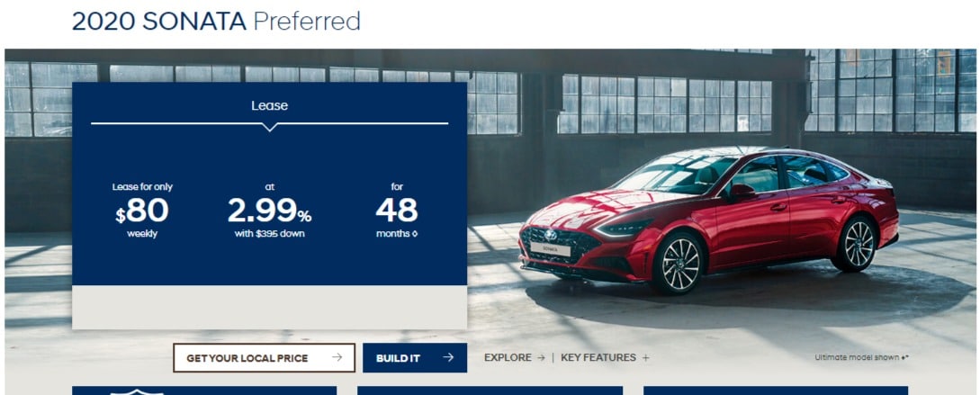Click the Get Your Local Price button
Image resolution: width=980 pixels, height=395 pixels.
(x=264, y=357)
